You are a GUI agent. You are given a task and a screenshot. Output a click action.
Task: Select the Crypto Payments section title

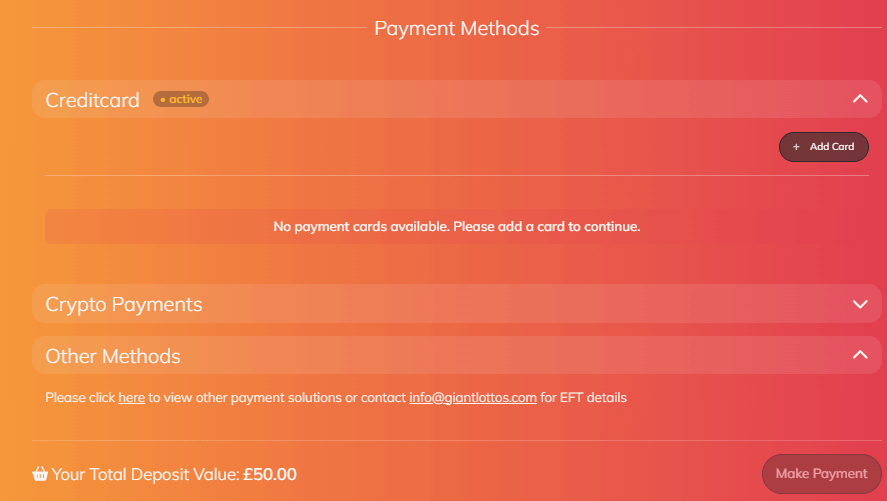(123, 304)
